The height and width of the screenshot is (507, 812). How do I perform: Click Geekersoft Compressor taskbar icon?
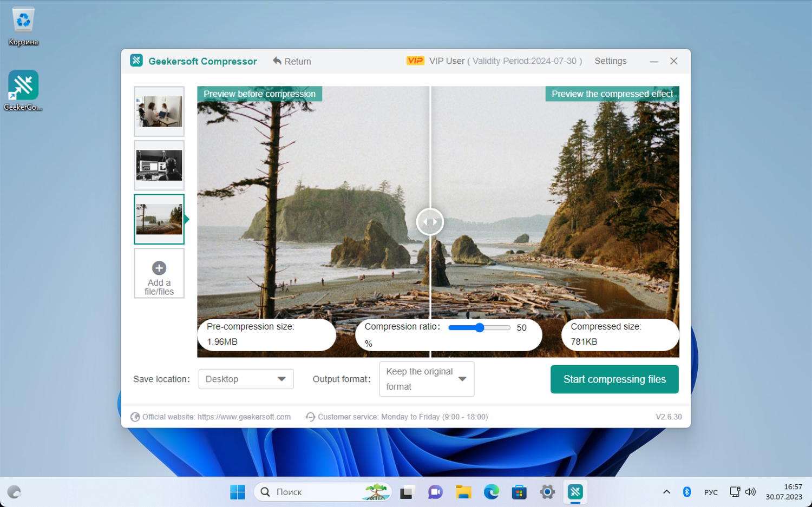coord(575,492)
